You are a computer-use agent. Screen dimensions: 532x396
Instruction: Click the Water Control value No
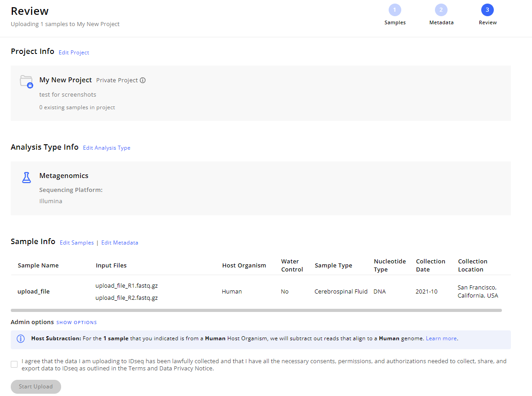tap(285, 291)
